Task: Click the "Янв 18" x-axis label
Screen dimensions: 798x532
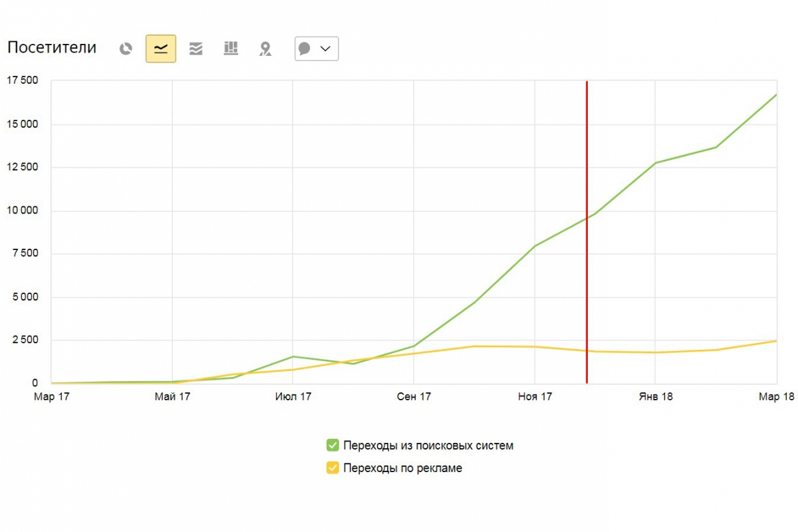Action: point(656,397)
